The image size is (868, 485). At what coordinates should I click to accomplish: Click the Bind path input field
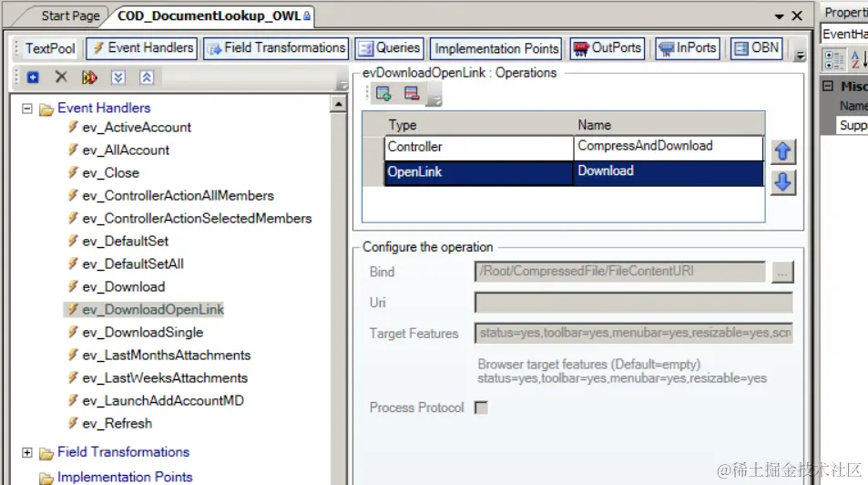620,272
